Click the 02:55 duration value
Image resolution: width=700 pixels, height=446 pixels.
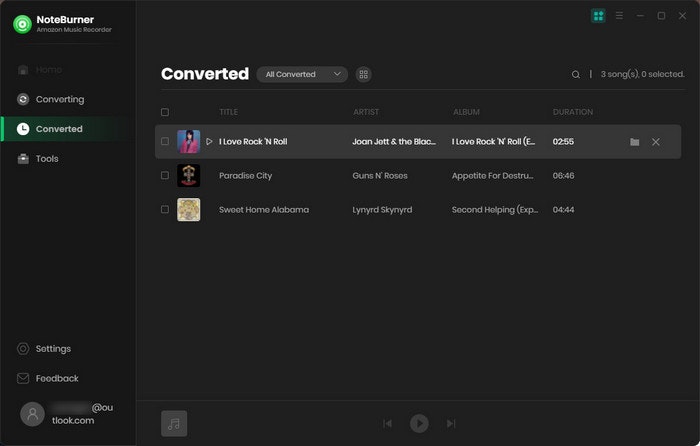click(563, 142)
